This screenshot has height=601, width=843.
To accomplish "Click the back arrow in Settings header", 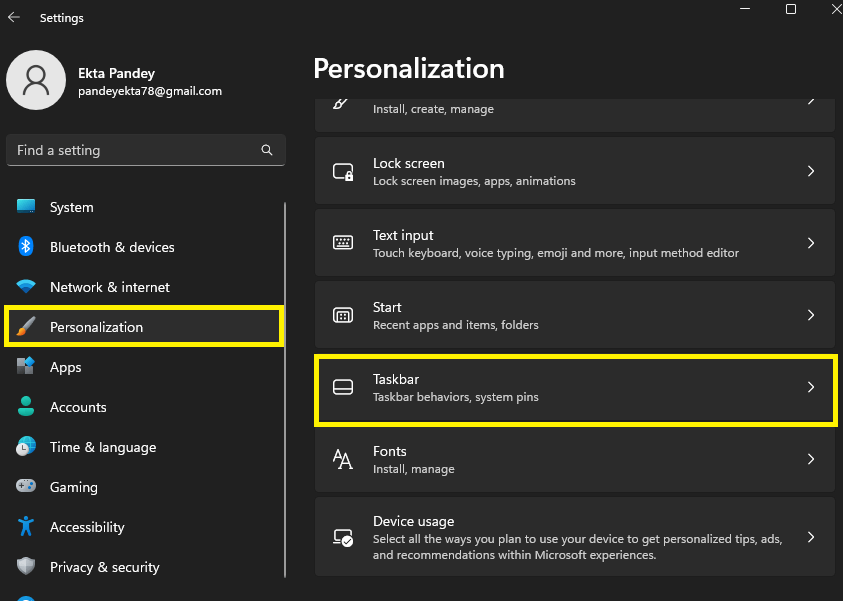I will coord(14,18).
